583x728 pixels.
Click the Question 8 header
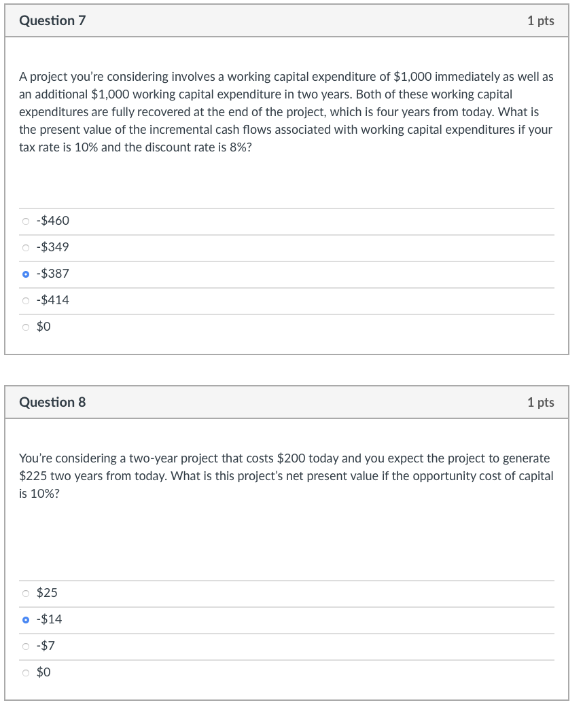click(x=53, y=402)
